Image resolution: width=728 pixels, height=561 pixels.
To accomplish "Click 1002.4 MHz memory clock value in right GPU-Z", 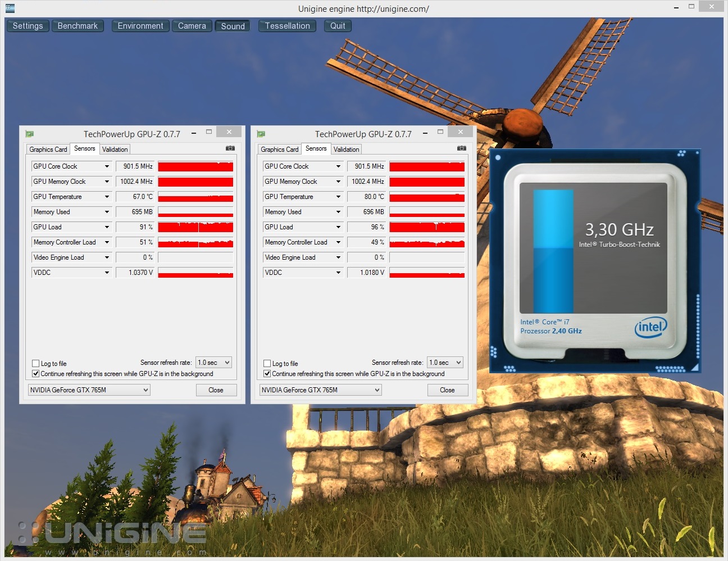I will tap(367, 182).
